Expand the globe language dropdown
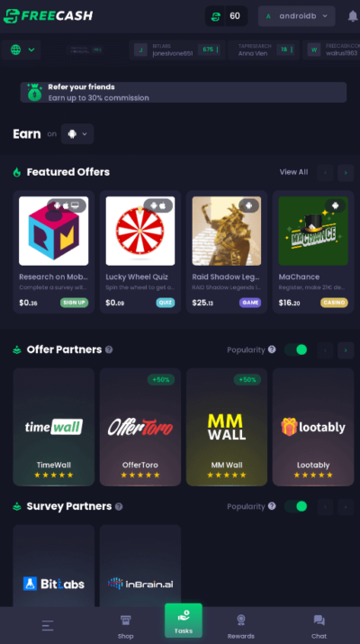 coord(22,50)
